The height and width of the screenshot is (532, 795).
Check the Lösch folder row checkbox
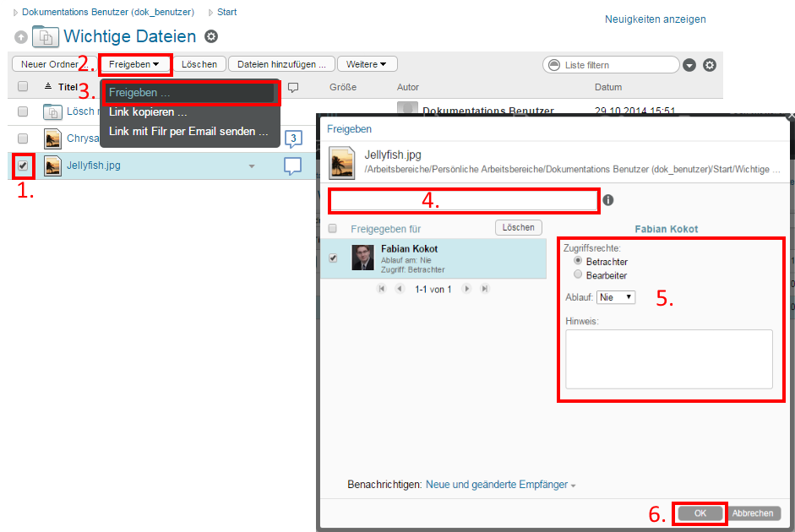[23, 111]
